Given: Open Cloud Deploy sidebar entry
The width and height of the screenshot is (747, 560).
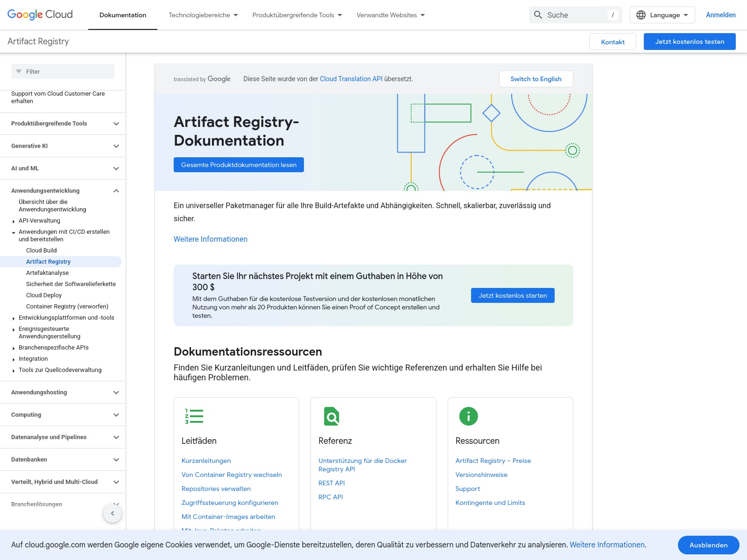Looking at the screenshot, I should tap(44, 295).
